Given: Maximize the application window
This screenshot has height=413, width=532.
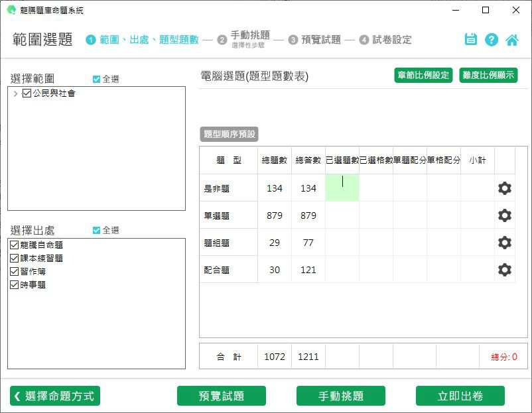Looking at the screenshot, I should point(486,10).
